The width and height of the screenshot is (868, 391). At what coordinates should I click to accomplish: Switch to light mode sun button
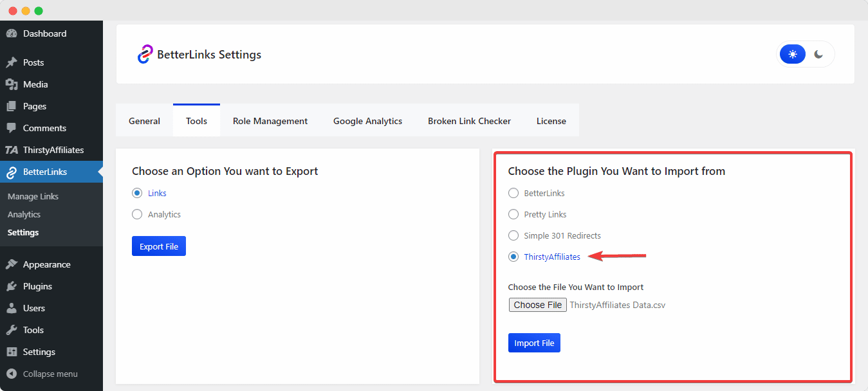click(793, 54)
